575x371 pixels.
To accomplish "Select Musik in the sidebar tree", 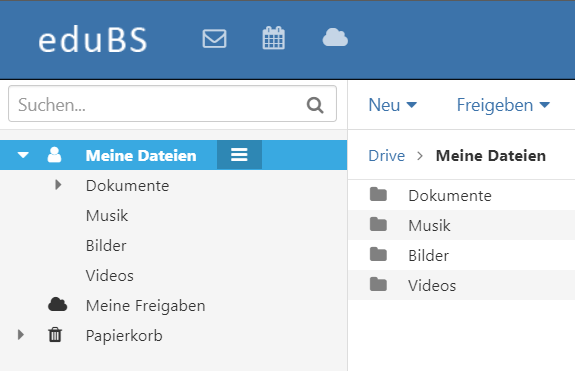I will tap(107, 216).
